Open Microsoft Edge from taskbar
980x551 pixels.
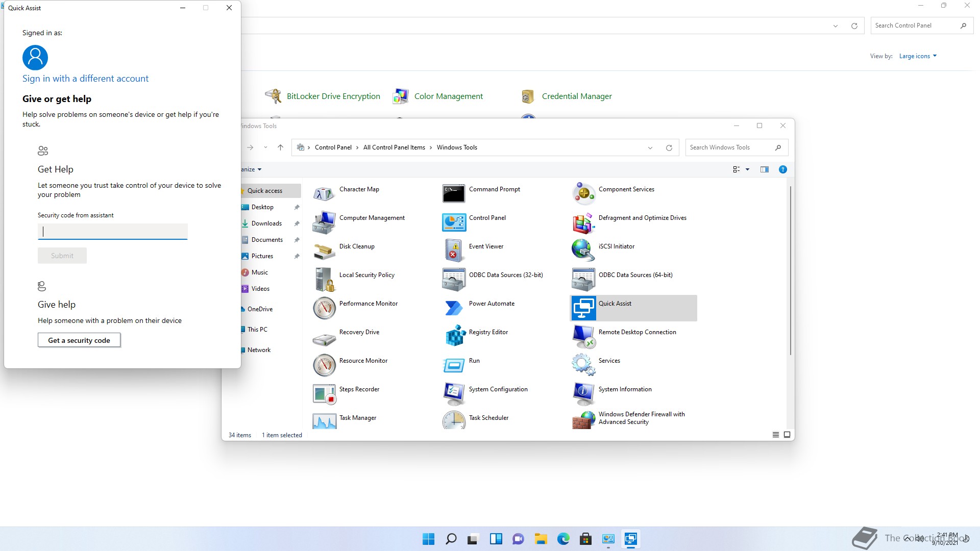pyautogui.click(x=563, y=539)
